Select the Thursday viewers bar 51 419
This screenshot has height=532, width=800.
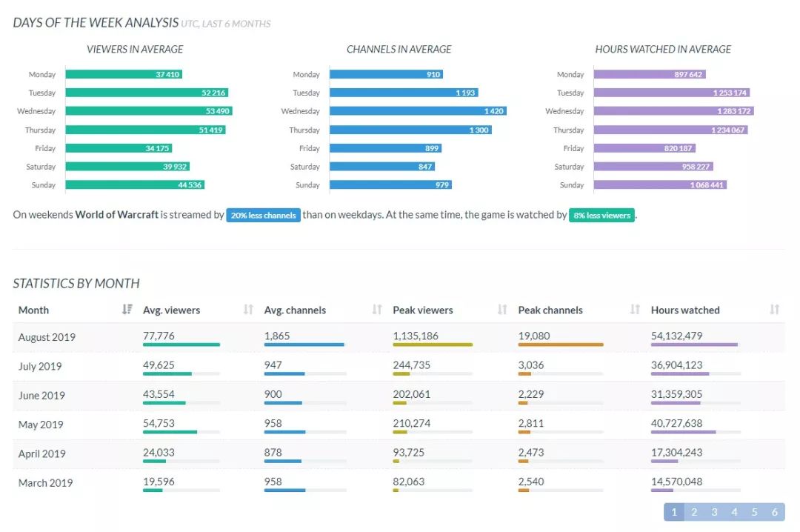pyautogui.click(x=145, y=130)
